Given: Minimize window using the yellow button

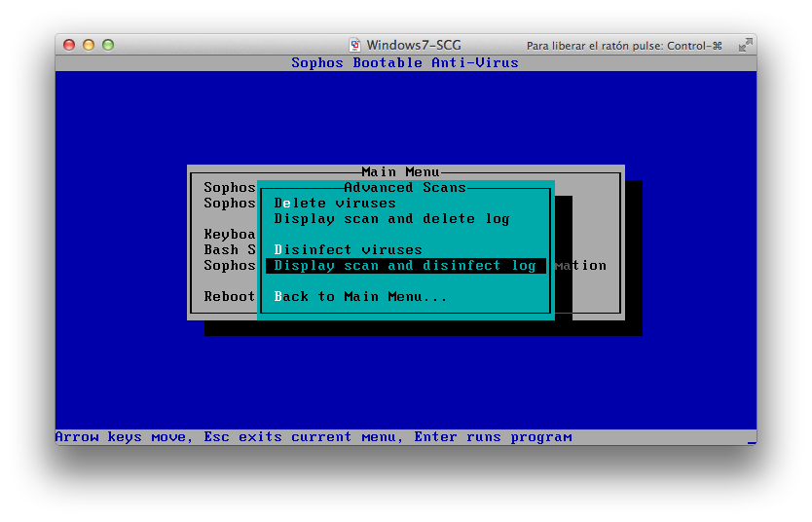Looking at the screenshot, I should tap(89, 45).
